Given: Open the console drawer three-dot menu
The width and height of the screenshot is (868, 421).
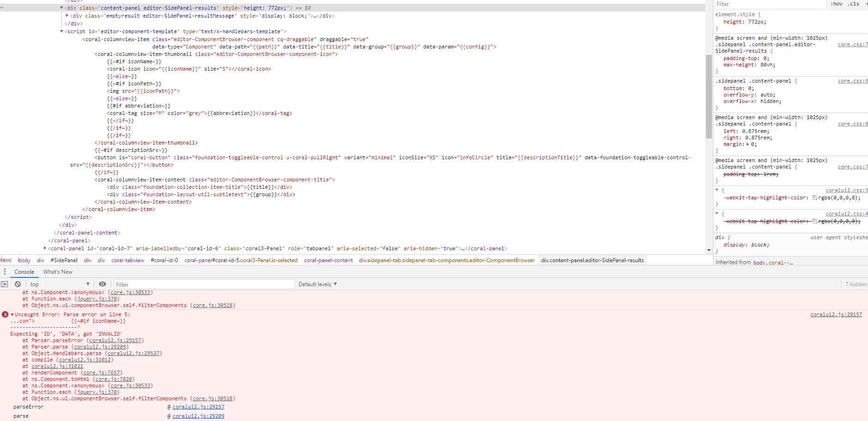Looking at the screenshot, I should pyautogui.click(x=5, y=272).
